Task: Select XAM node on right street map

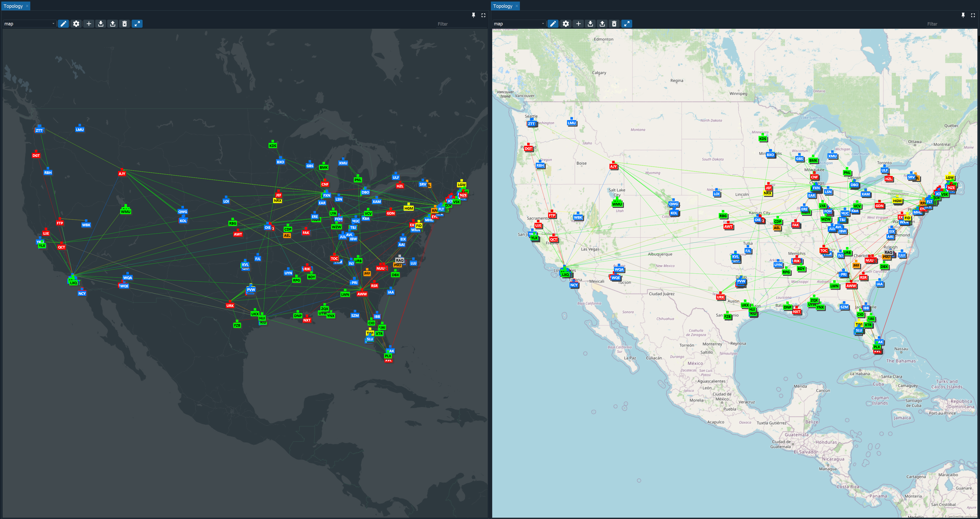Action: (865, 194)
